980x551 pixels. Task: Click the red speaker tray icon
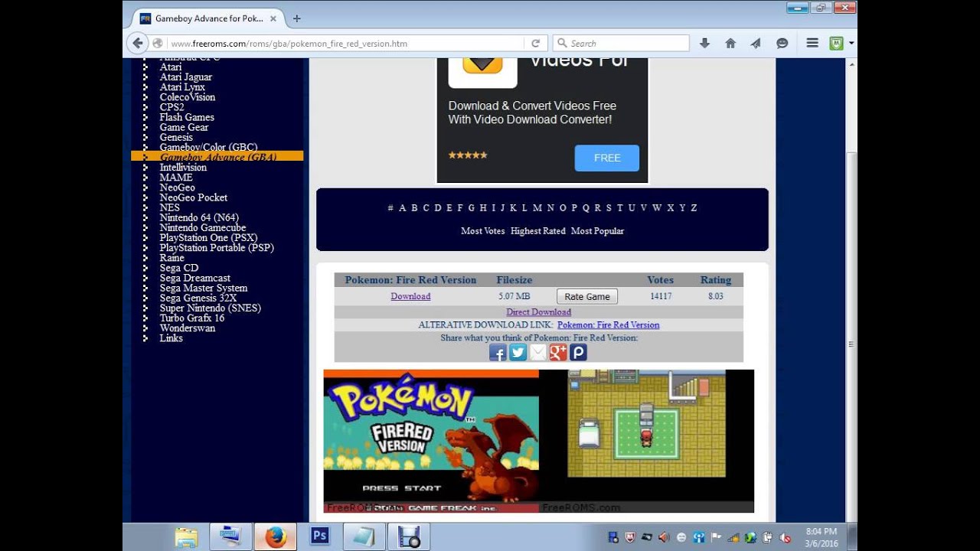(664, 537)
